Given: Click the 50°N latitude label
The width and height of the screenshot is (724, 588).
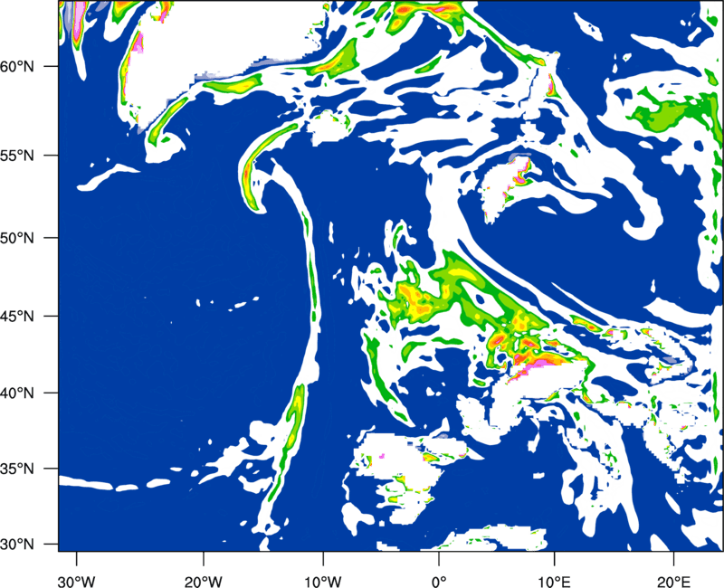Looking at the screenshot, I should point(17,238).
